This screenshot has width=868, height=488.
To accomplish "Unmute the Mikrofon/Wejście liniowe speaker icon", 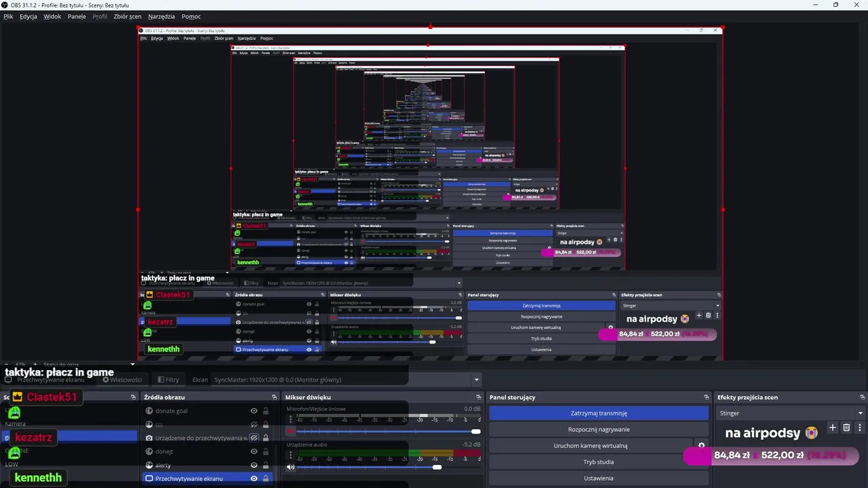I will pyautogui.click(x=291, y=431).
